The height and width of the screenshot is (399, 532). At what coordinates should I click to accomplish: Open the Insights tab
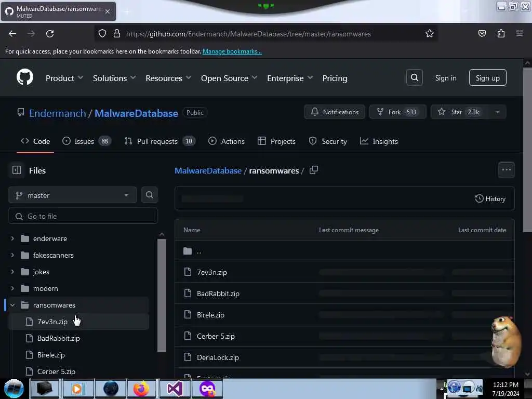click(x=379, y=141)
